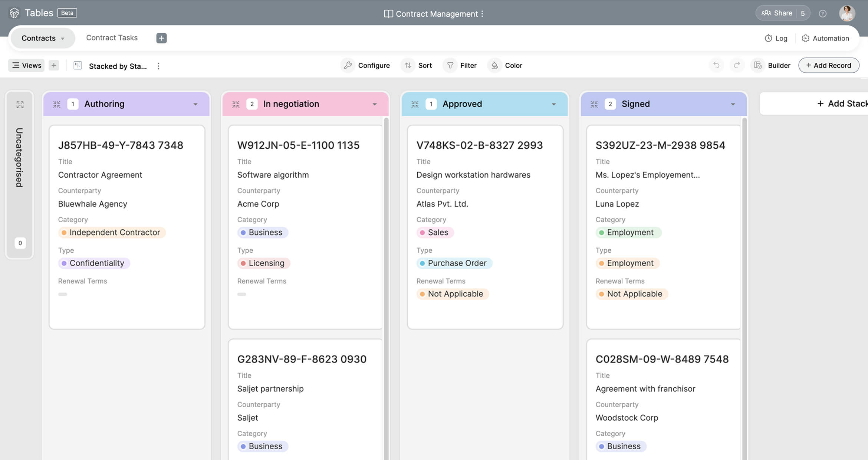Collapse the In negotiation stack
Viewport: 868px width, 460px height.
pos(236,104)
